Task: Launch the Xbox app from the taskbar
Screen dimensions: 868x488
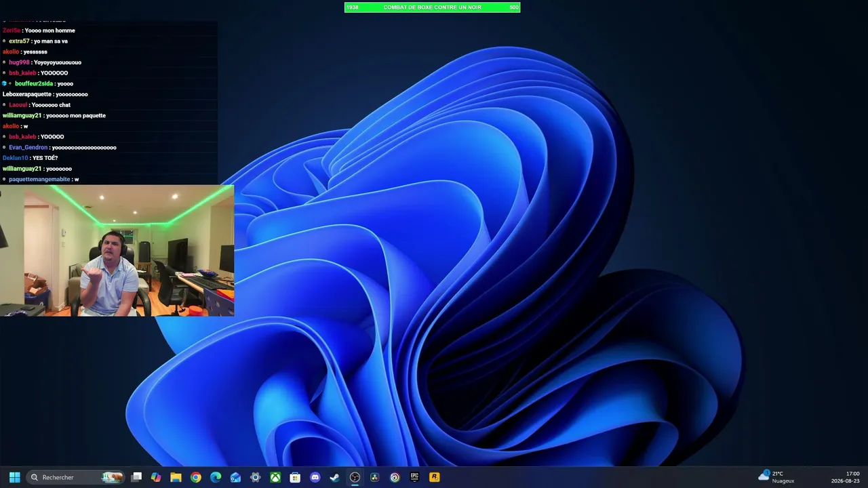Action: [x=275, y=477]
